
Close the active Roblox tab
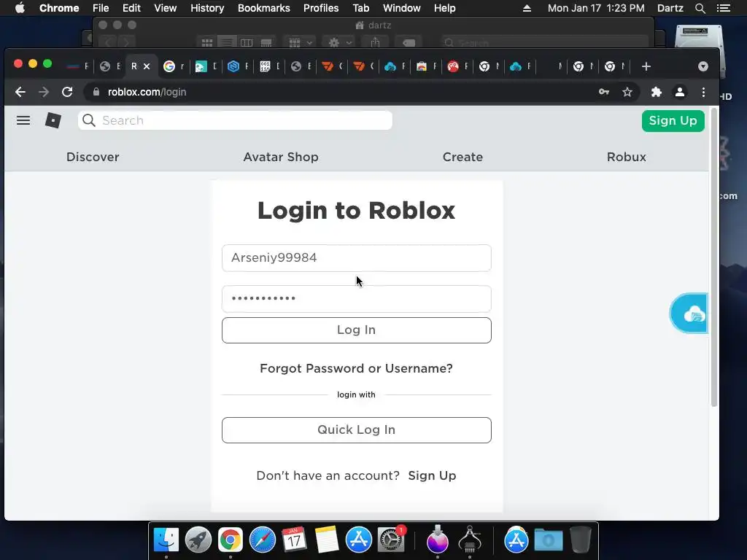[147, 66]
